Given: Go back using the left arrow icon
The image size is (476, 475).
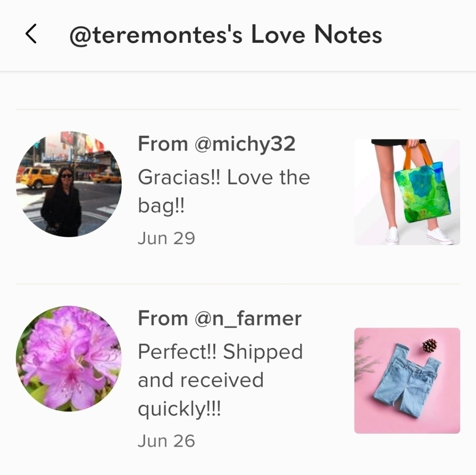Looking at the screenshot, I should coord(31,34).
